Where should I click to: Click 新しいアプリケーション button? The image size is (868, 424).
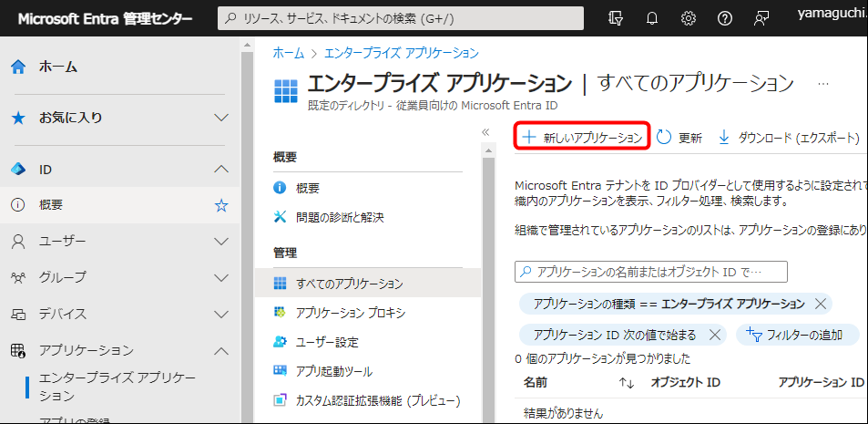(582, 136)
